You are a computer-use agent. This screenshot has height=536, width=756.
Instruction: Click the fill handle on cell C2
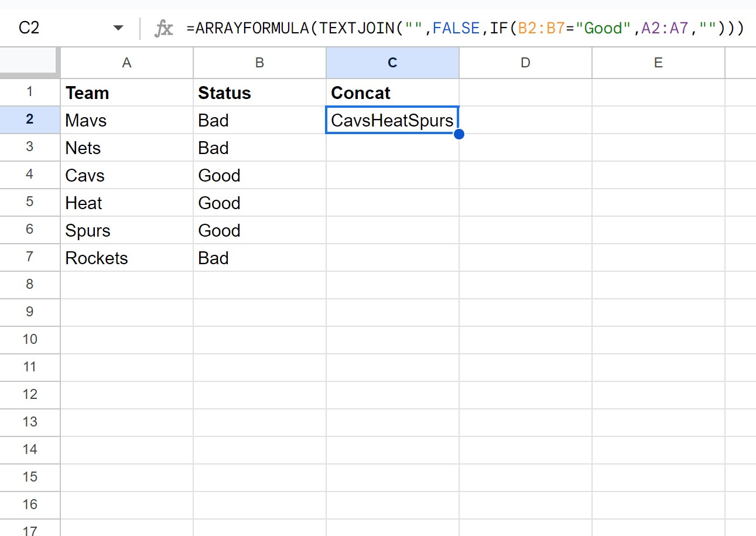coord(459,134)
